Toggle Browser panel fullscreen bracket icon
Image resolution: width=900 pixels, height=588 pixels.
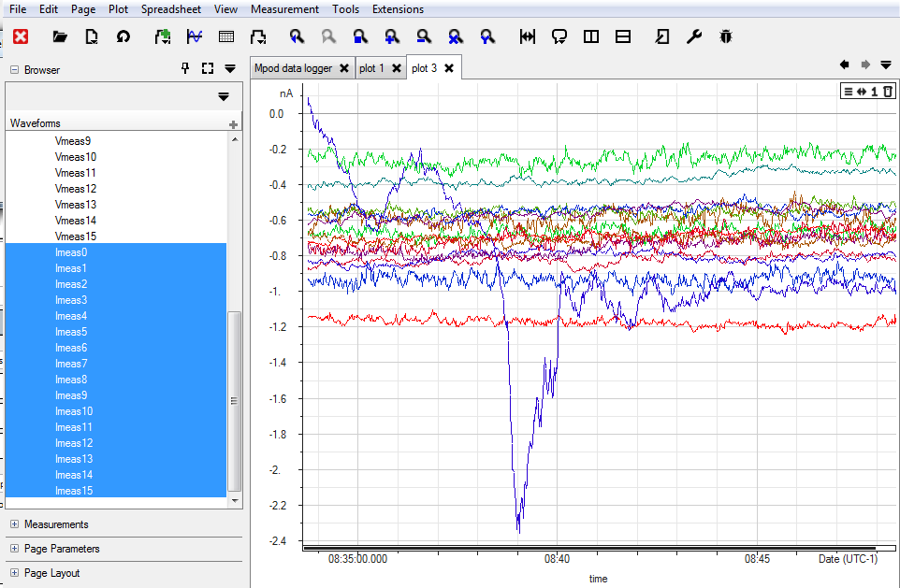tap(208, 69)
